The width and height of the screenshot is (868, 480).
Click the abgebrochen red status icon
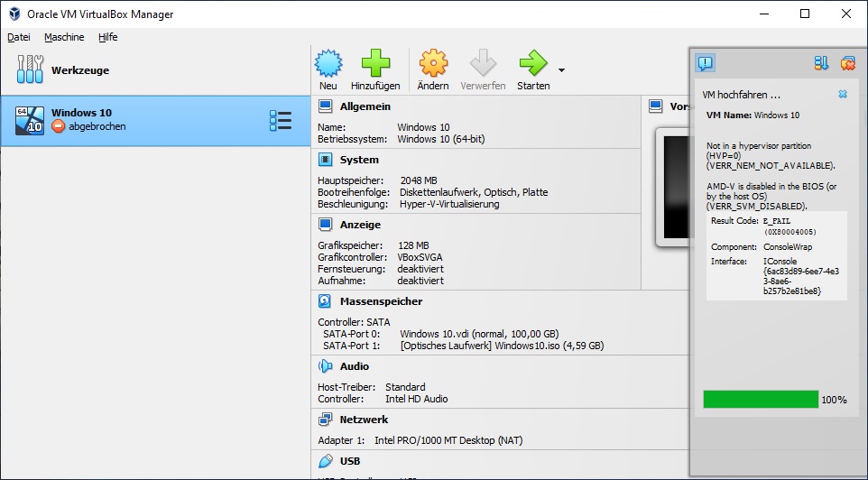coord(58,127)
